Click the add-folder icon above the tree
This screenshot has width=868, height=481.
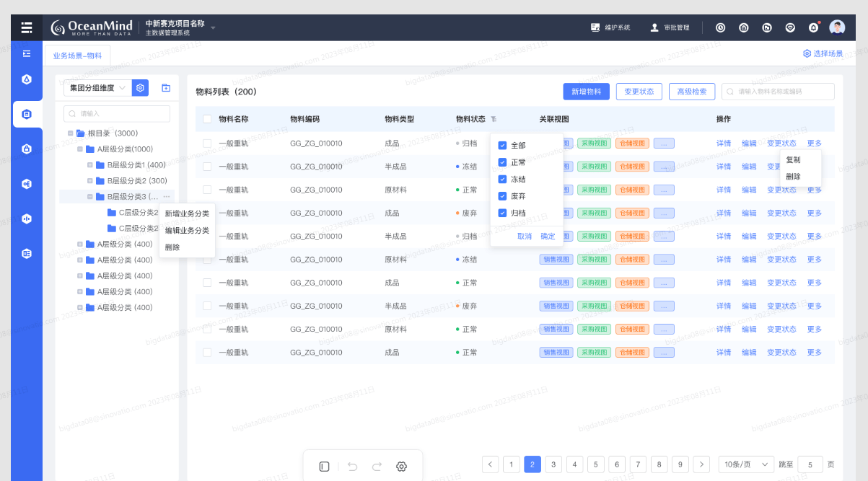tap(166, 88)
